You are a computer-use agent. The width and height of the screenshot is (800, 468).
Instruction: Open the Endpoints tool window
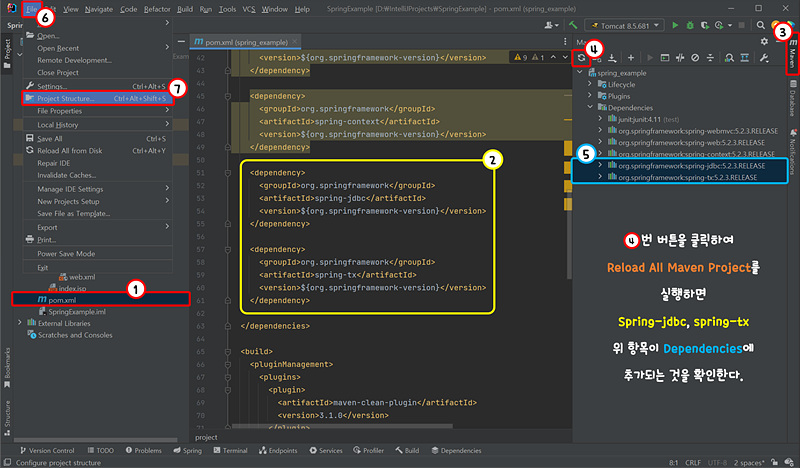[278, 450]
